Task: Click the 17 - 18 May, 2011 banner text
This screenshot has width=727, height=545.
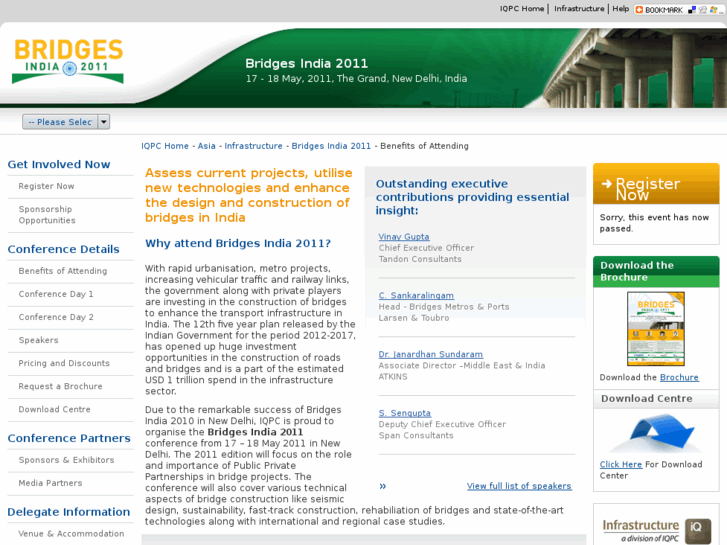Action: coord(356,79)
